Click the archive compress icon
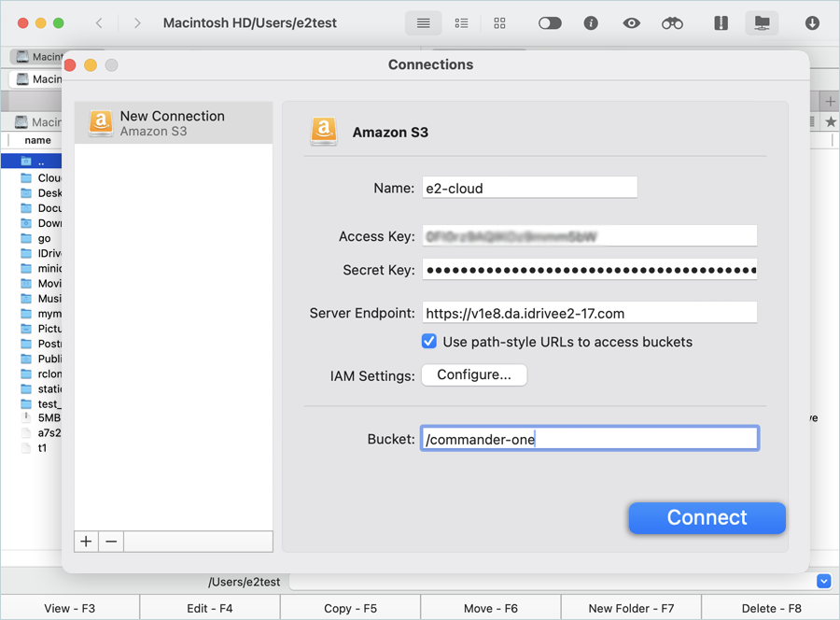This screenshot has height=620, width=840. tap(721, 23)
